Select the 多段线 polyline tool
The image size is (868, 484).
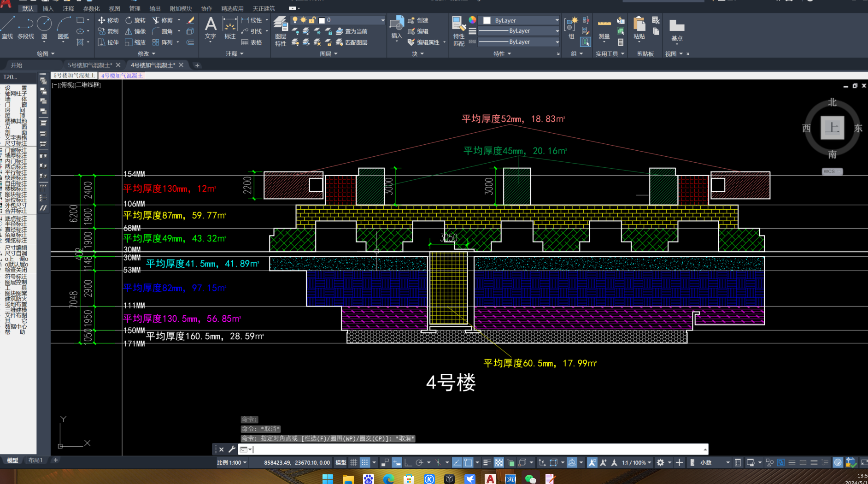(26, 28)
